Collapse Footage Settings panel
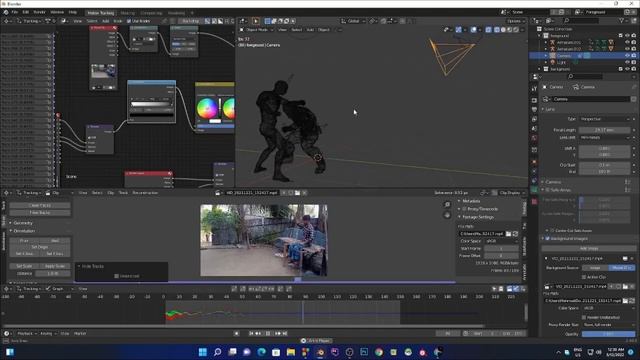Viewport: 640px width, 360px height. click(478, 217)
